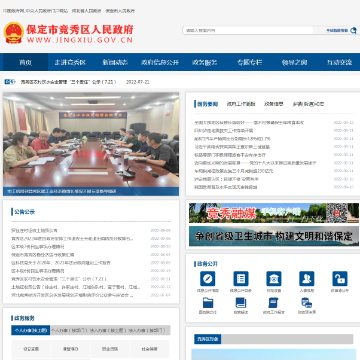Image resolution: width=360 pixels, height=360 pixels.
Task: Open the unlocked padlock icon under 政务公开
Action: pos(340,279)
